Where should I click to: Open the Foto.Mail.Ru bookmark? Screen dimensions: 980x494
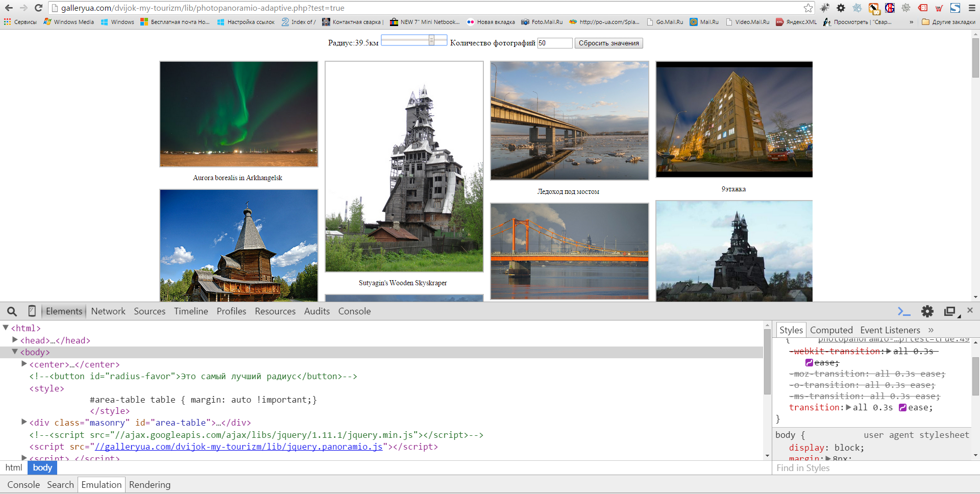(x=542, y=22)
